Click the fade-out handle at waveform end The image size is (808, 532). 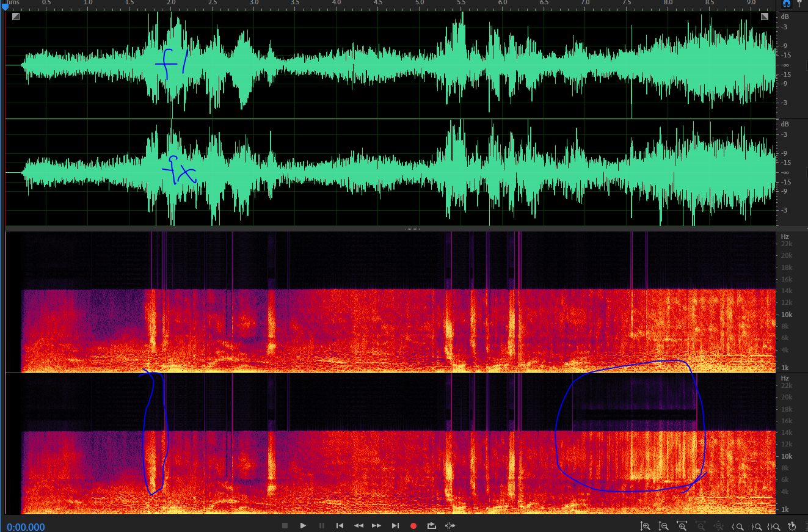(765, 16)
